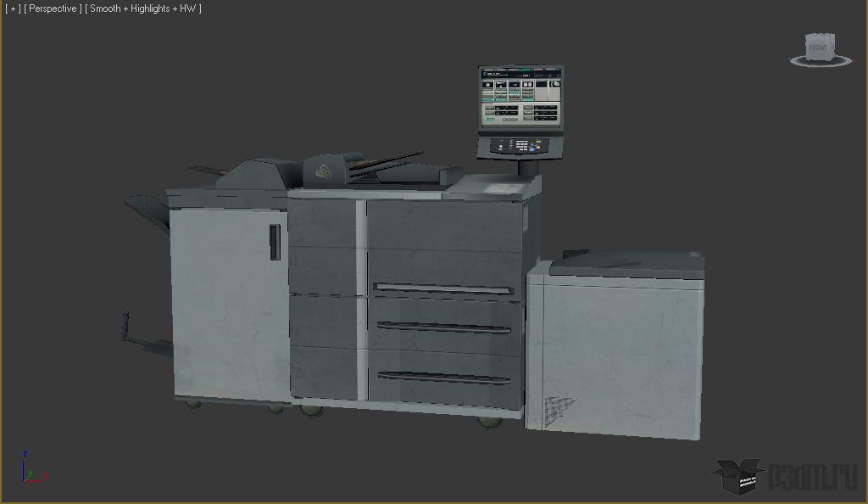Click the black door handle on finisher unit
The width and height of the screenshot is (868, 504).
coord(275,242)
